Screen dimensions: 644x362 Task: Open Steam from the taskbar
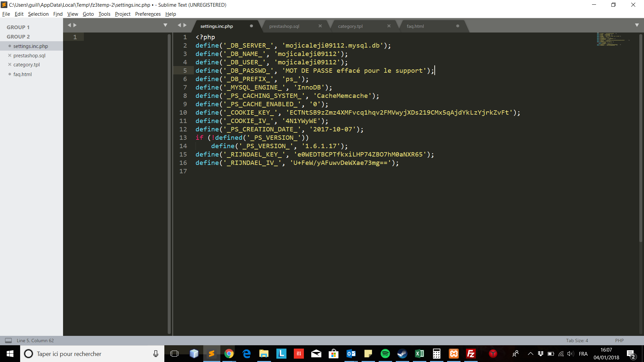pyautogui.click(x=402, y=354)
